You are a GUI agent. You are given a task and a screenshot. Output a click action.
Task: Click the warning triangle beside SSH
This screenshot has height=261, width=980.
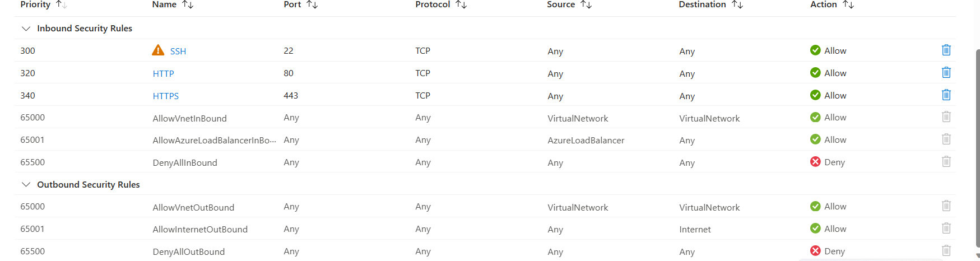click(x=158, y=50)
